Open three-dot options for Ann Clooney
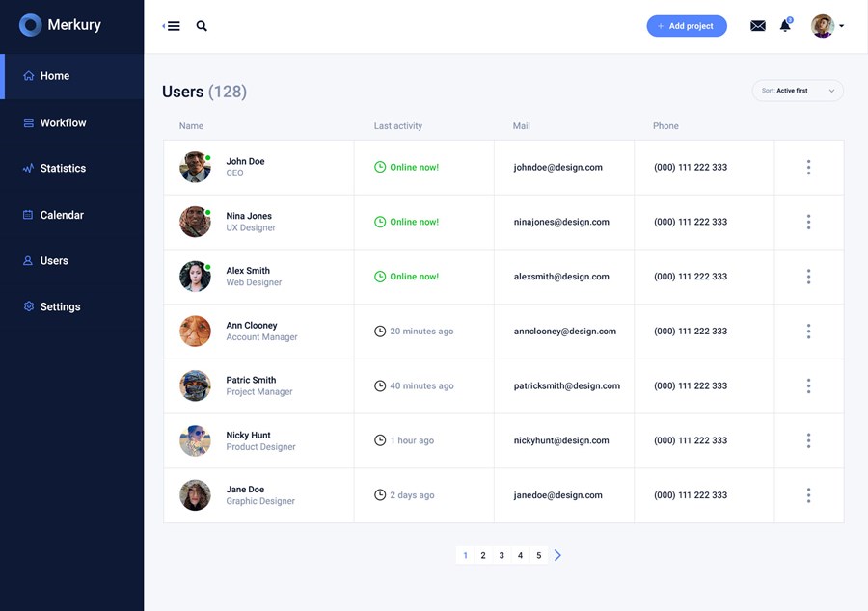The image size is (868, 611). pyautogui.click(x=808, y=332)
